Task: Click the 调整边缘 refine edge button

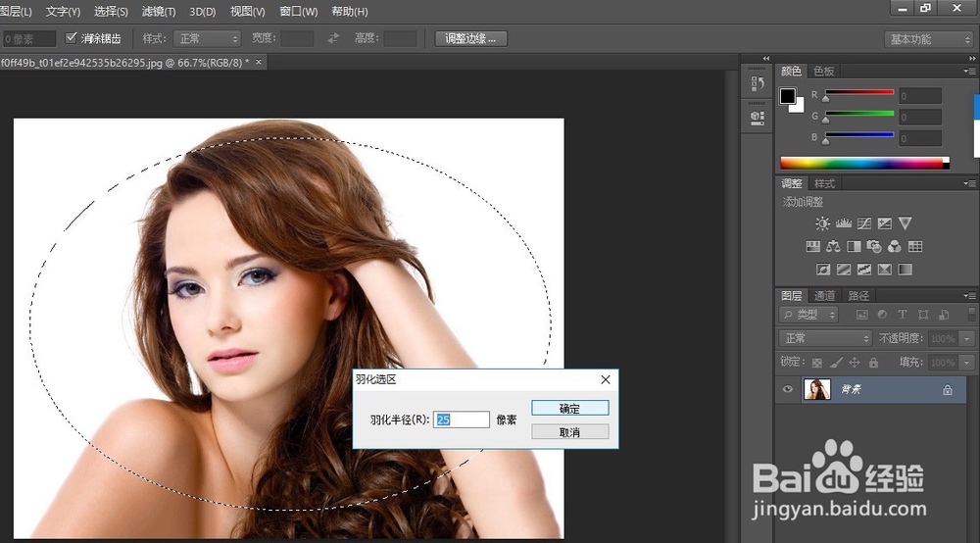Action: (470, 39)
